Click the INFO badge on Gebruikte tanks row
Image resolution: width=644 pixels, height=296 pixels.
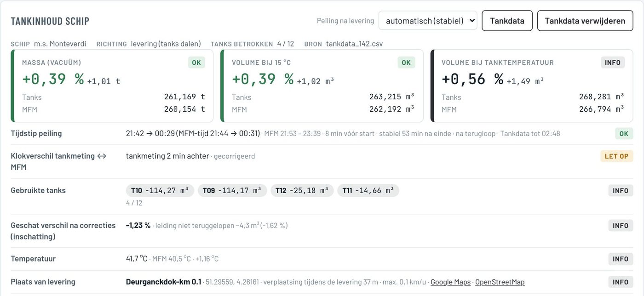coord(621,190)
